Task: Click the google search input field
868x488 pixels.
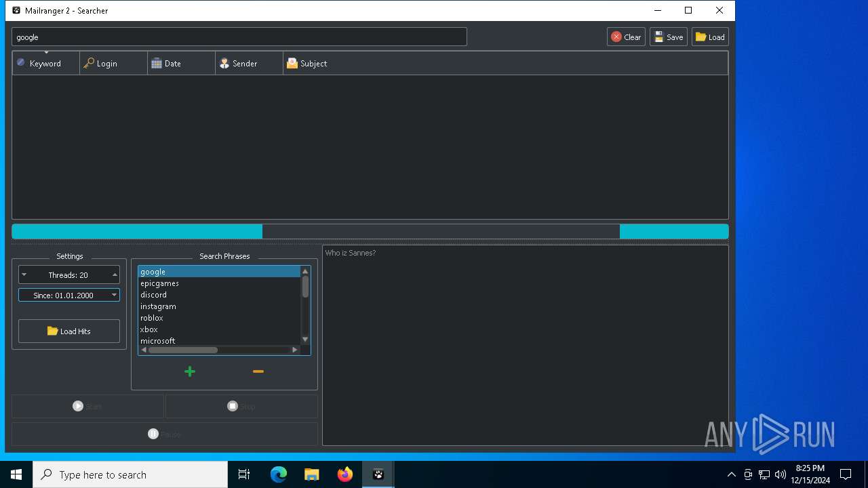Action: 239,37
